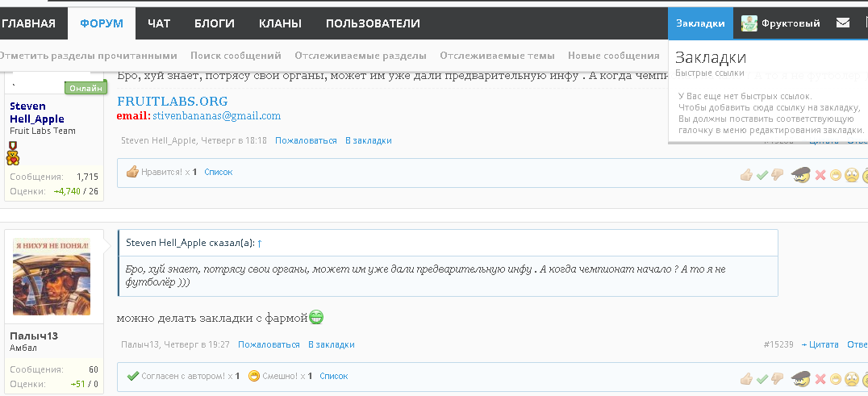Rate Steven Hell_Apple's post with laughing smiley

click(836, 175)
